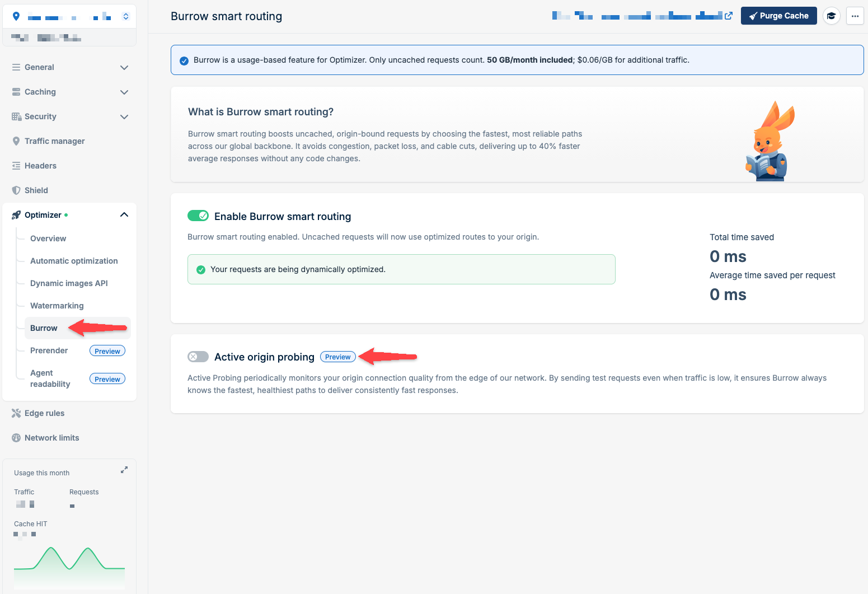Open the pull zone switcher arrows
This screenshot has width=868, height=594.
pyautogui.click(x=126, y=16)
